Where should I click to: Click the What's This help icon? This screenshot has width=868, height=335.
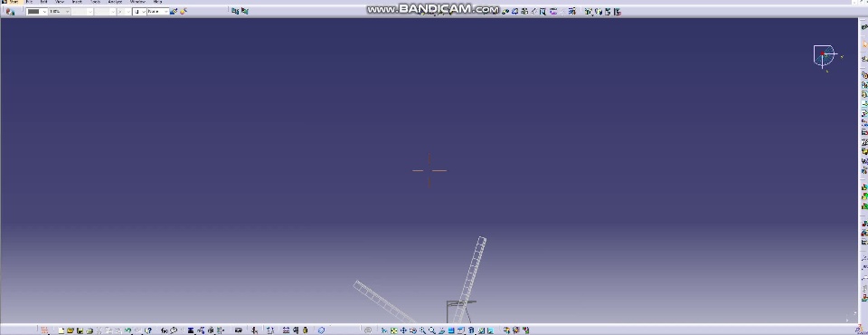coord(148,330)
